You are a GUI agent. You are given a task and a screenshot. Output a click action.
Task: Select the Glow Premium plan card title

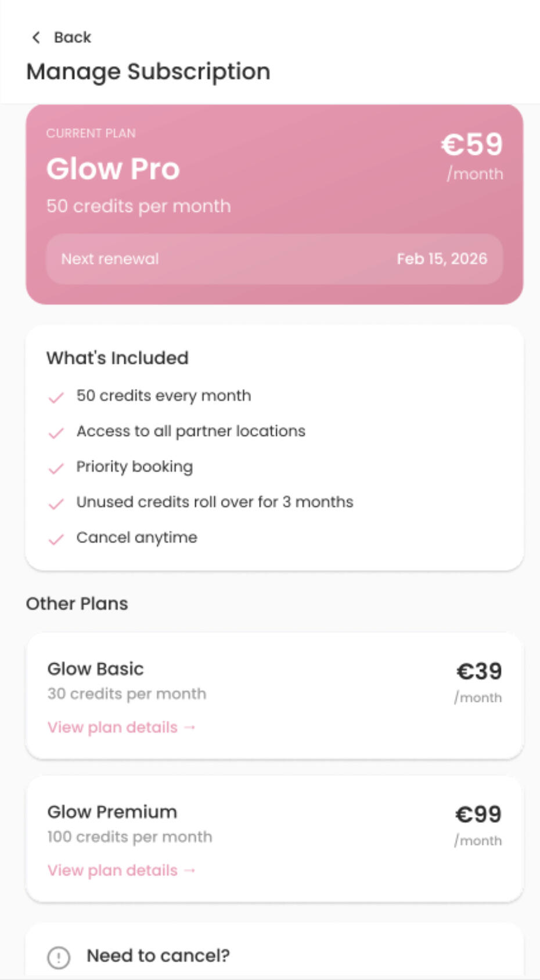click(x=112, y=812)
